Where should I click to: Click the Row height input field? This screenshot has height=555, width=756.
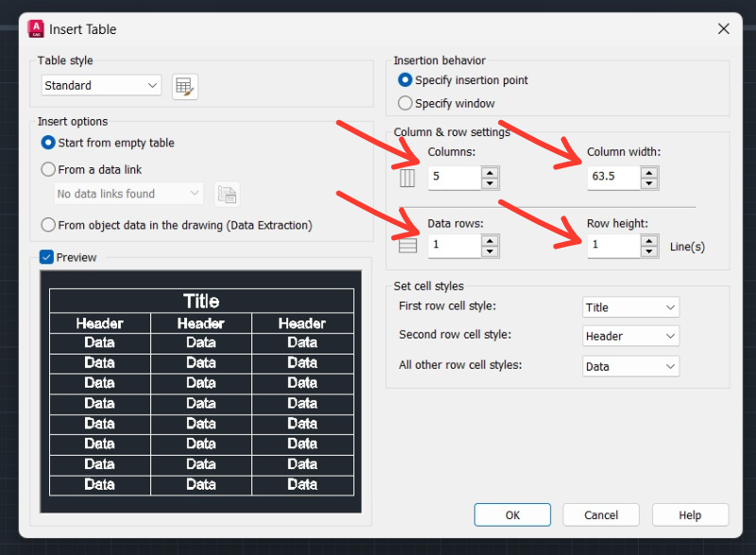coord(614,246)
